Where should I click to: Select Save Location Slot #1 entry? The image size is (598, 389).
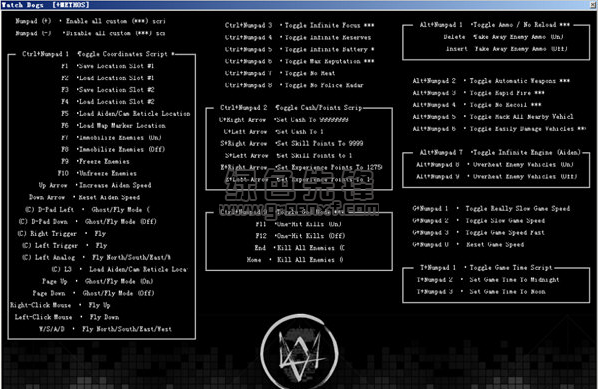pyautogui.click(x=107, y=66)
